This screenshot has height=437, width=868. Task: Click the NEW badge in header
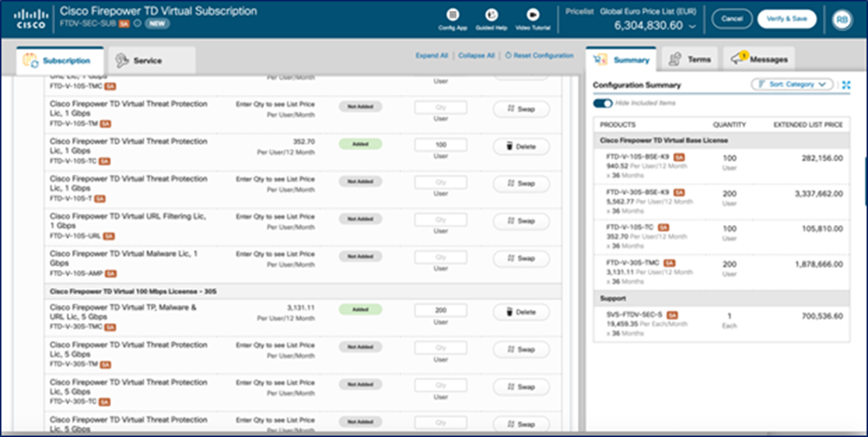(157, 24)
